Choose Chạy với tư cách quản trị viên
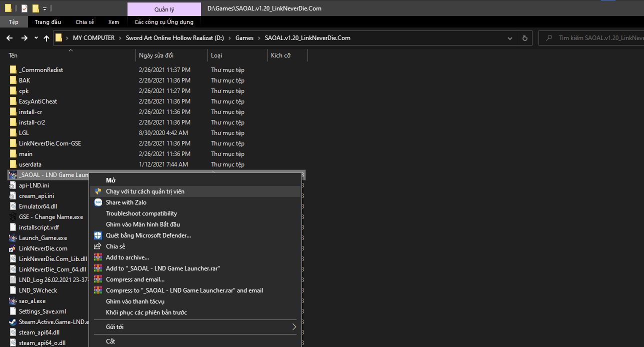The height and width of the screenshot is (347, 644). pos(145,191)
